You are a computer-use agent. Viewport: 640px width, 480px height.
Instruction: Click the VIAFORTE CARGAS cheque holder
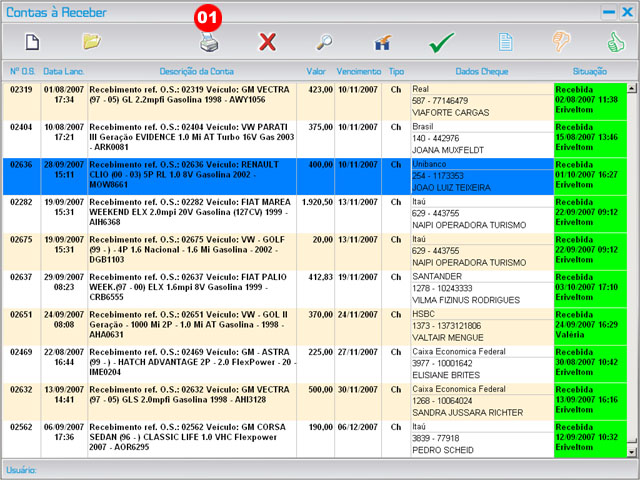[x=451, y=113]
